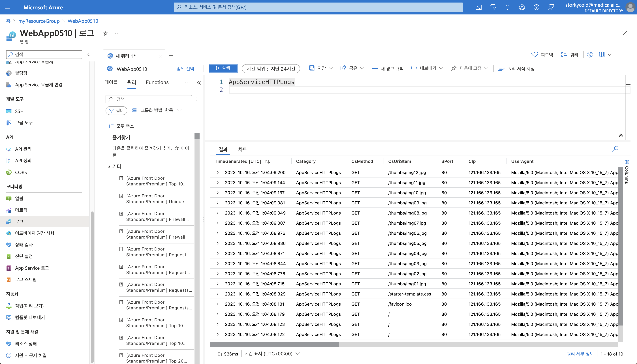637x364 pixels.
Task: Open 쿼리 세부 정보 link
Action: [x=580, y=354]
